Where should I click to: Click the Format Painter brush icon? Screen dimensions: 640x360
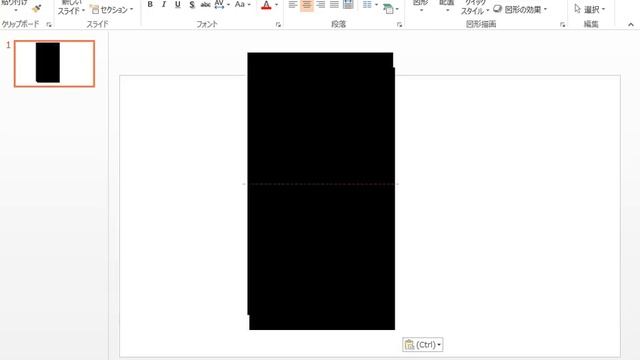(37, 8)
